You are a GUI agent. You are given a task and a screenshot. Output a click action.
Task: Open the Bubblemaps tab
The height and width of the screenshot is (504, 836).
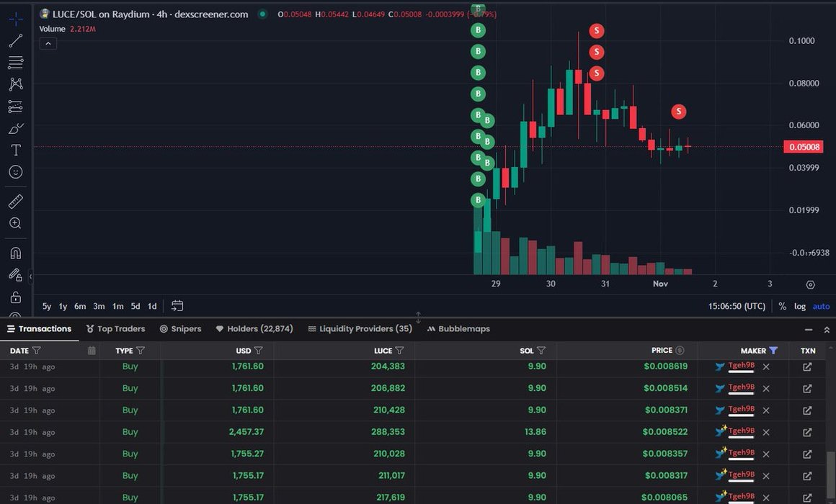458,329
